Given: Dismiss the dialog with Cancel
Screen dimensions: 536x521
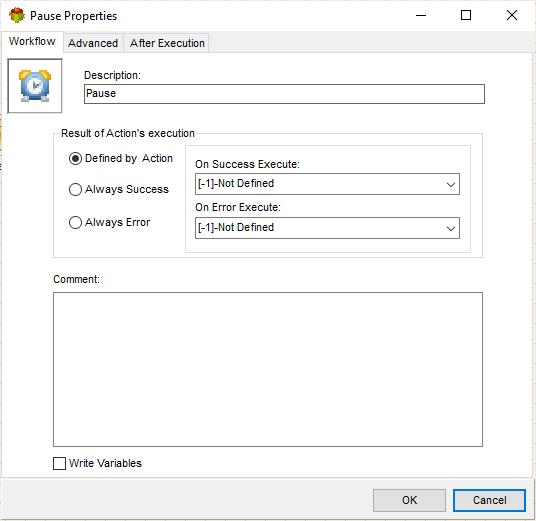Looking at the screenshot, I should pos(489,500).
